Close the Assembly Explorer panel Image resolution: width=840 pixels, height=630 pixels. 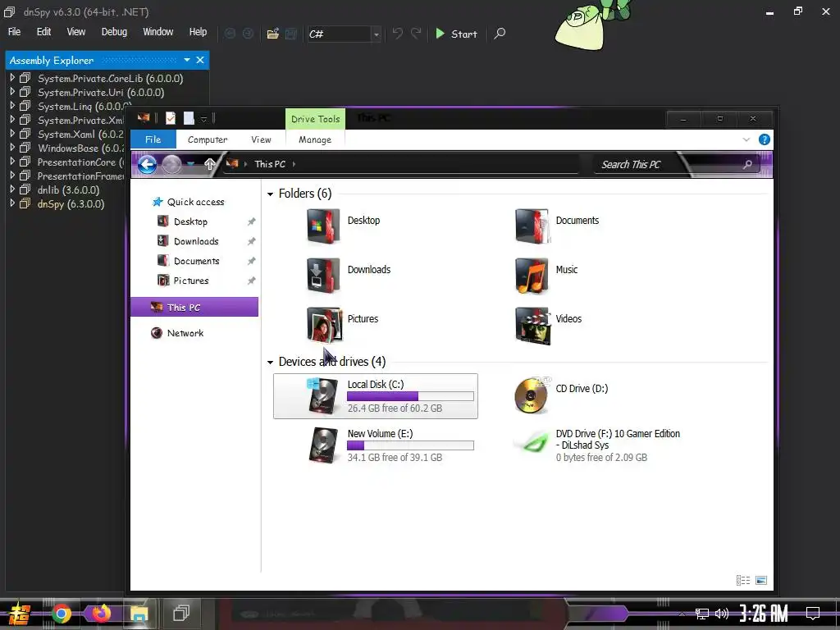[x=200, y=60]
